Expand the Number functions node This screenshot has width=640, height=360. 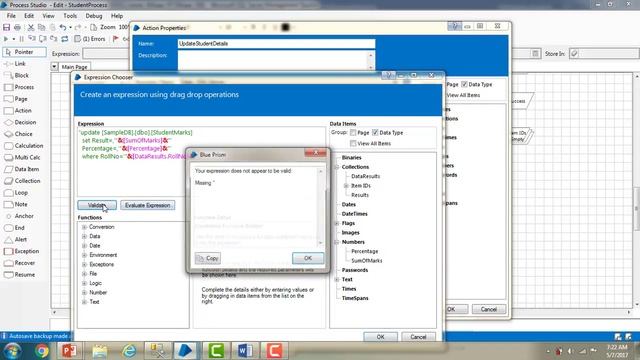pos(84,293)
